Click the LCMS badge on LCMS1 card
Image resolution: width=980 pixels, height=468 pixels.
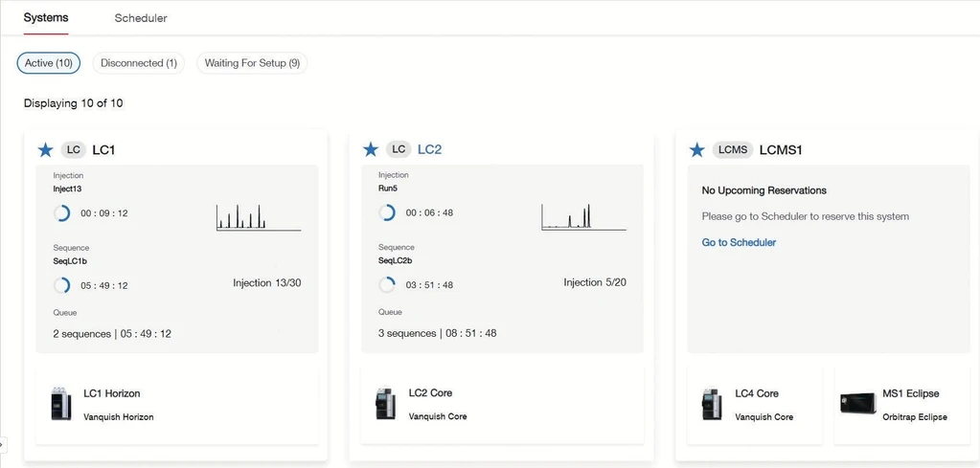pyautogui.click(x=732, y=149)
